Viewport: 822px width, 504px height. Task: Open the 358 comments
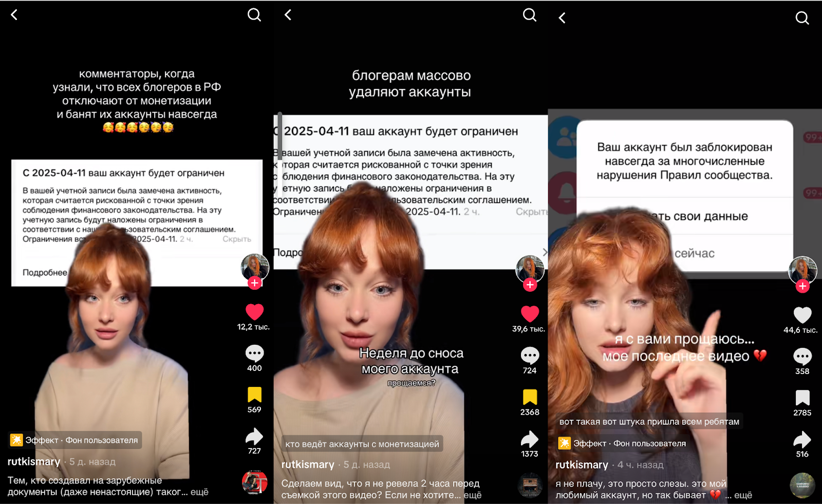(x=802, y=357)
